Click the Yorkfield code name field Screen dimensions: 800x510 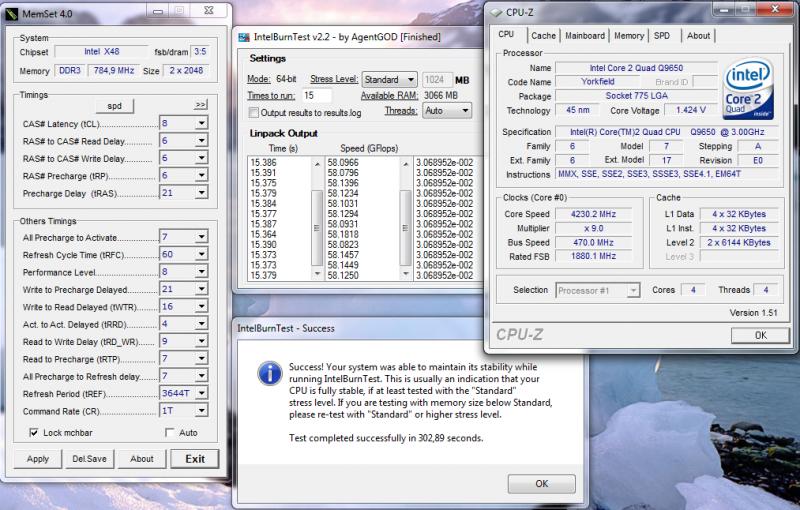click(597, 82)
